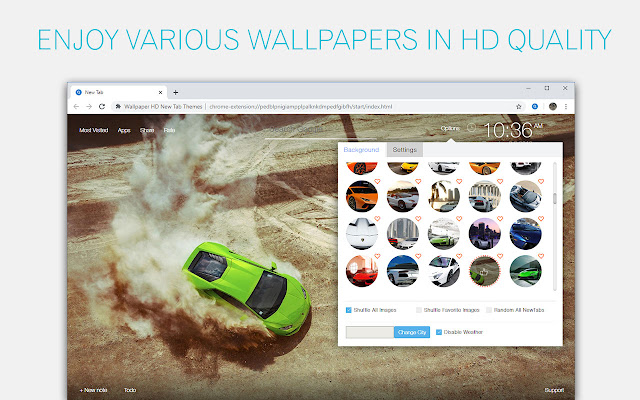Toggle Shuffle All Images checkbox
Image resolution: width=640 pixels, height=400 pixels.
pos(349,310)
